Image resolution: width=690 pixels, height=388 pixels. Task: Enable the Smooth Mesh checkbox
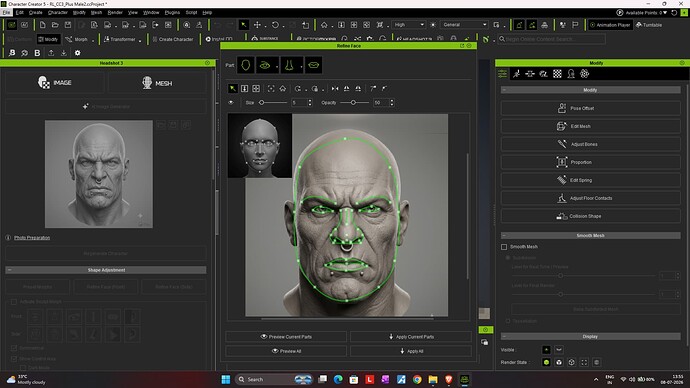click(x=504, y=247)
